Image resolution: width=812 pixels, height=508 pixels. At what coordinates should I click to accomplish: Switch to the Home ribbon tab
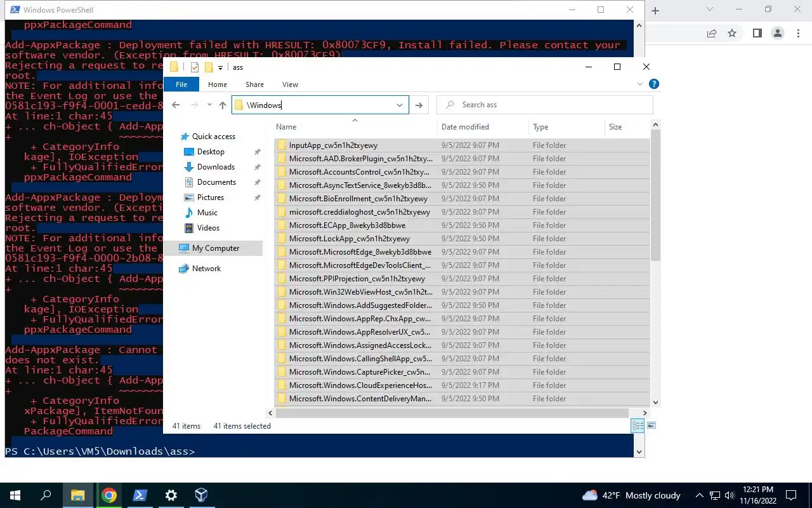[x=218, y=84]
